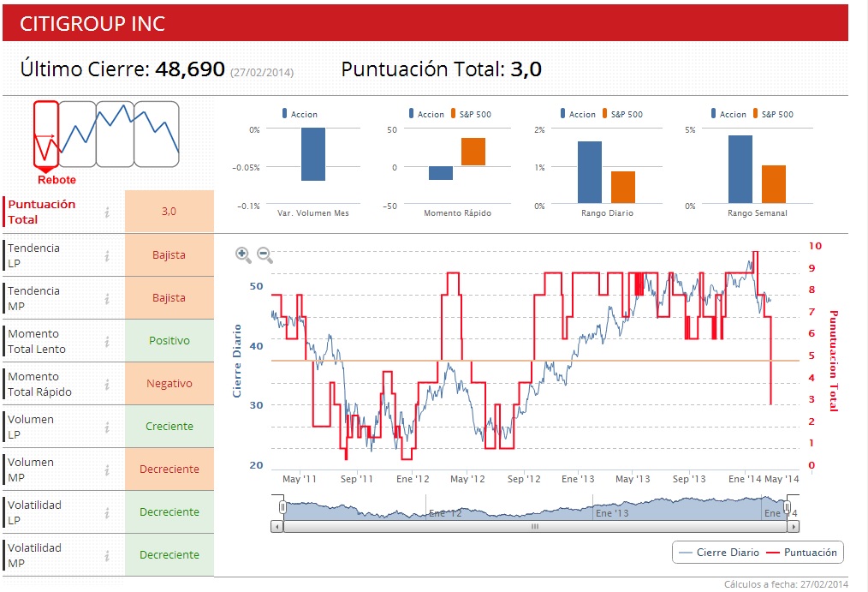Click Ene '13 label in navigator
The image size is (868, 592).
click(x=612, y=513)
